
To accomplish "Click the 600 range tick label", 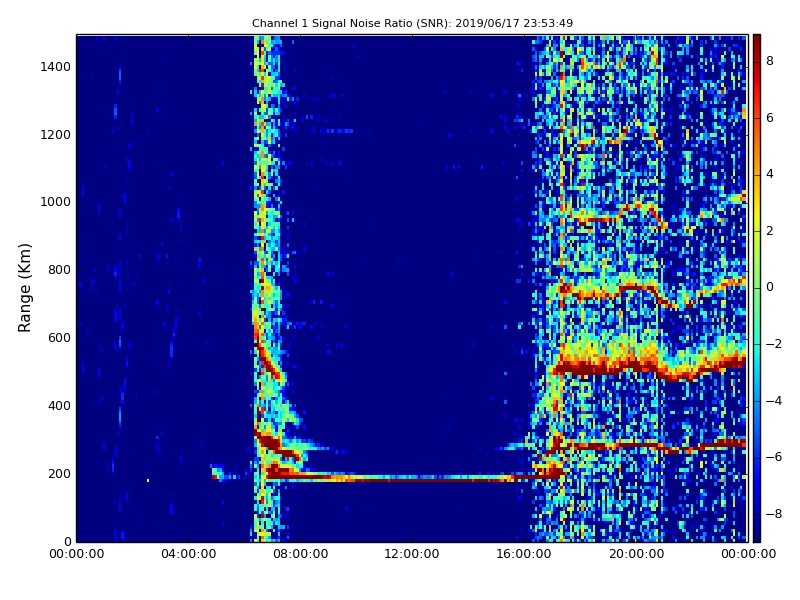I will (59, 338).
